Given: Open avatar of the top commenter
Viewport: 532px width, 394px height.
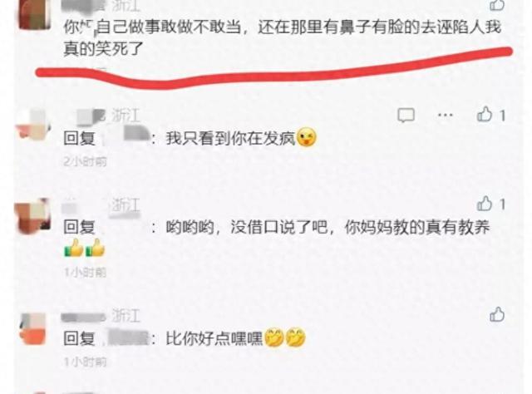Looking at the screenshot, I should 35,14.
